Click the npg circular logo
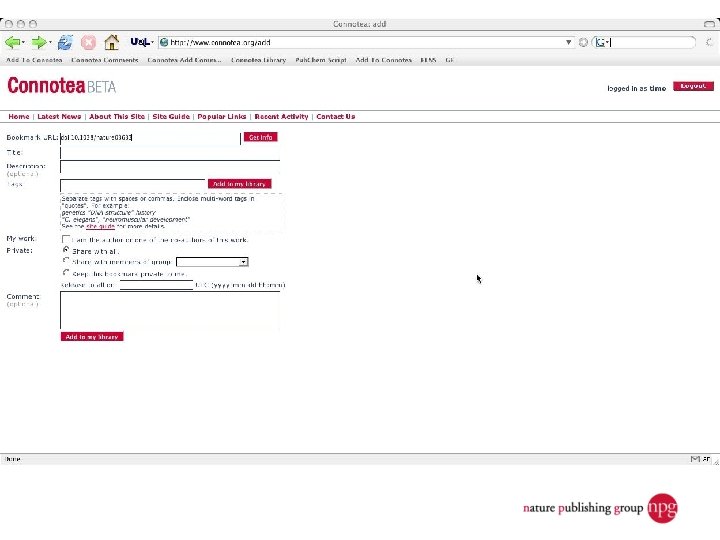 pos(662,508)
